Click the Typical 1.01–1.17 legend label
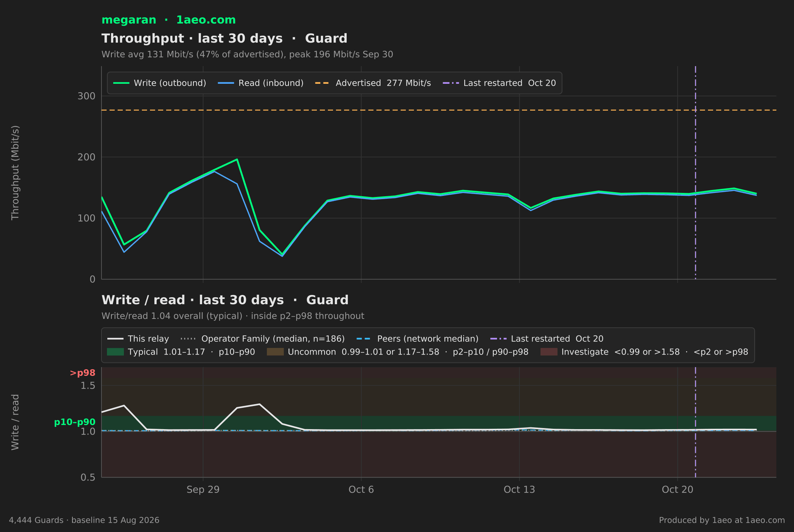794x532 pixels. click(x=191, y=352)
